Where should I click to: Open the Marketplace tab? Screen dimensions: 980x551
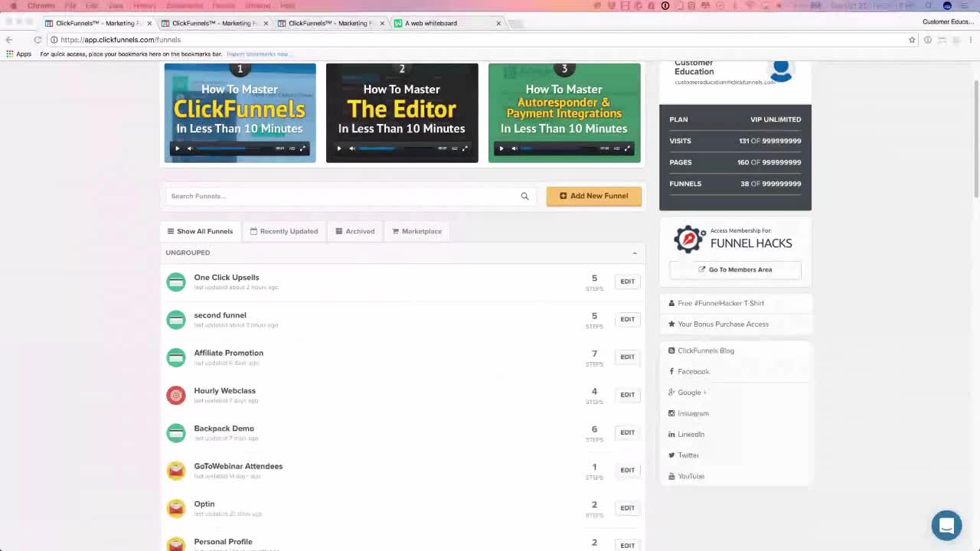(417, 231)
